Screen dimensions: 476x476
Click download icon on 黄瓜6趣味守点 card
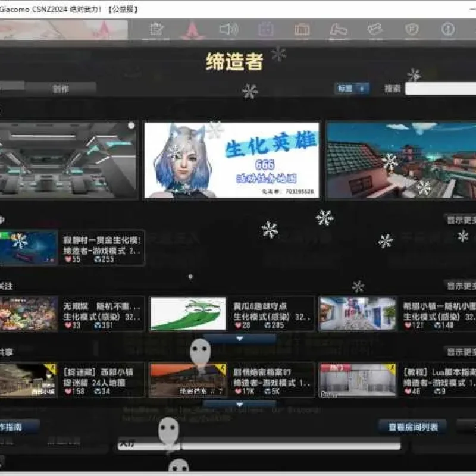267,325
